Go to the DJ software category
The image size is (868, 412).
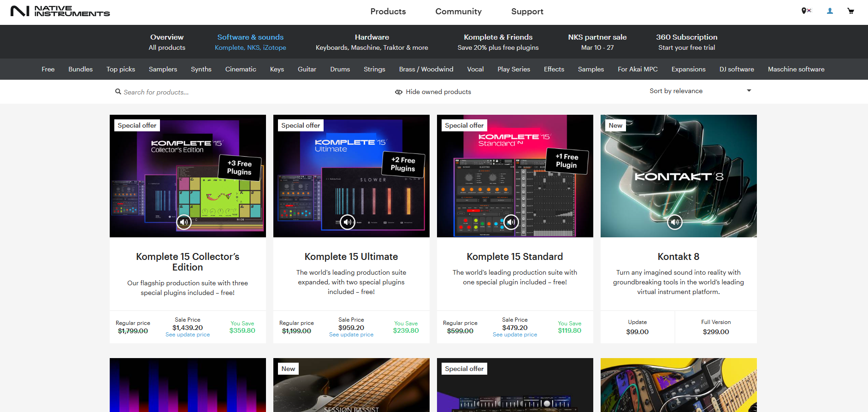(737, 69)
